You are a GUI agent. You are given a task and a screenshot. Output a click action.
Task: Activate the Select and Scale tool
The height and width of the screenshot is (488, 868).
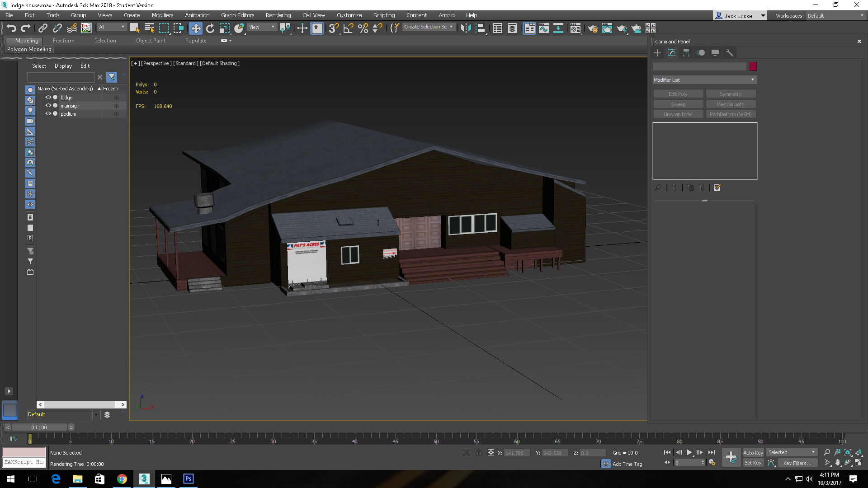point(225,28)
